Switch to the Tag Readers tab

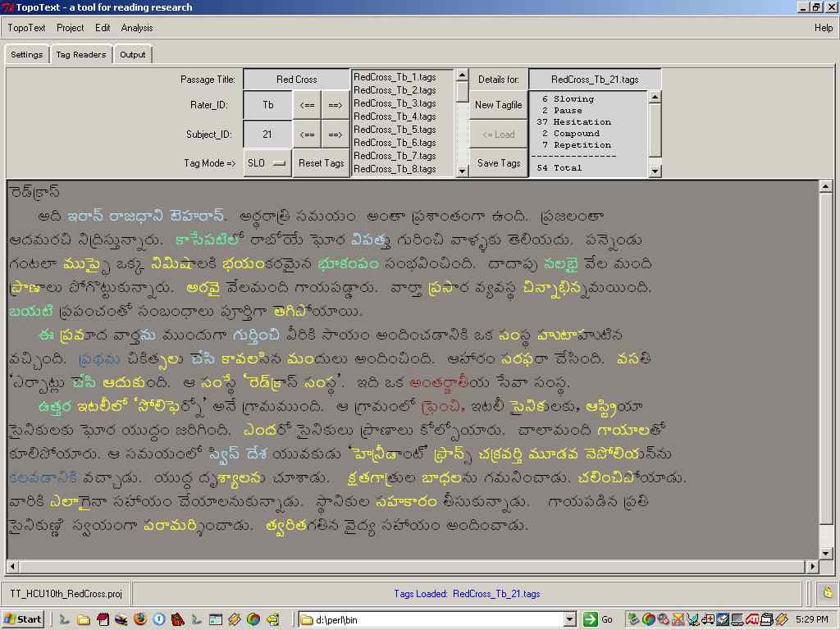point(81,55)
